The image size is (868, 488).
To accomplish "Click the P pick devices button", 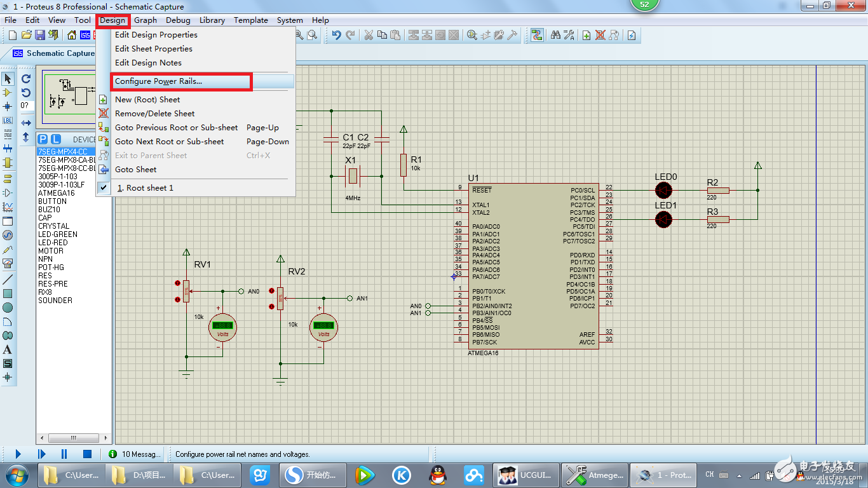I will [43, 139].
